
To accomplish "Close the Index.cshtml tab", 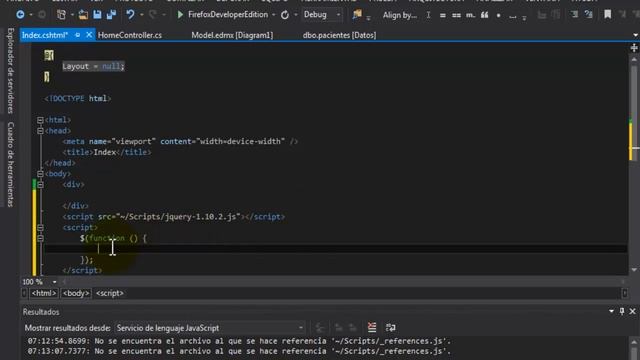I will [x=89, y=36].
